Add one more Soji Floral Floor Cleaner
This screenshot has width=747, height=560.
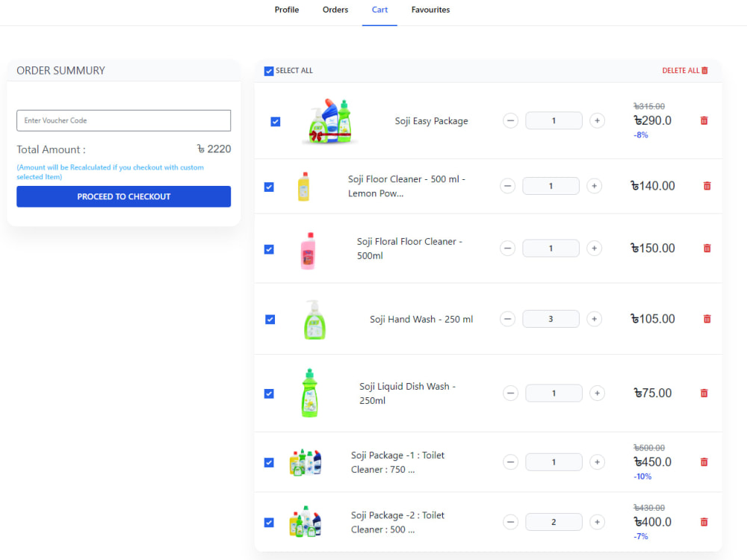pos(594,248)
